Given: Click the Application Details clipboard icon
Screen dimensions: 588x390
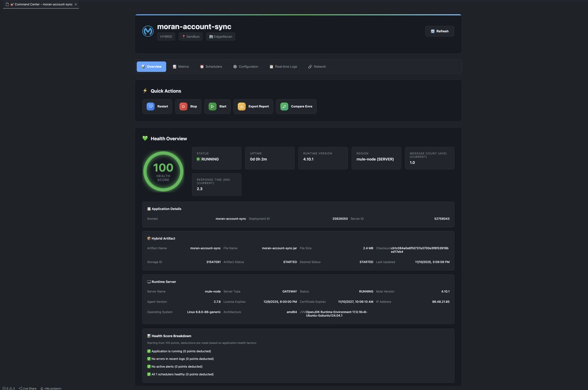Looking at the screenshot, I should click(149, 209).
